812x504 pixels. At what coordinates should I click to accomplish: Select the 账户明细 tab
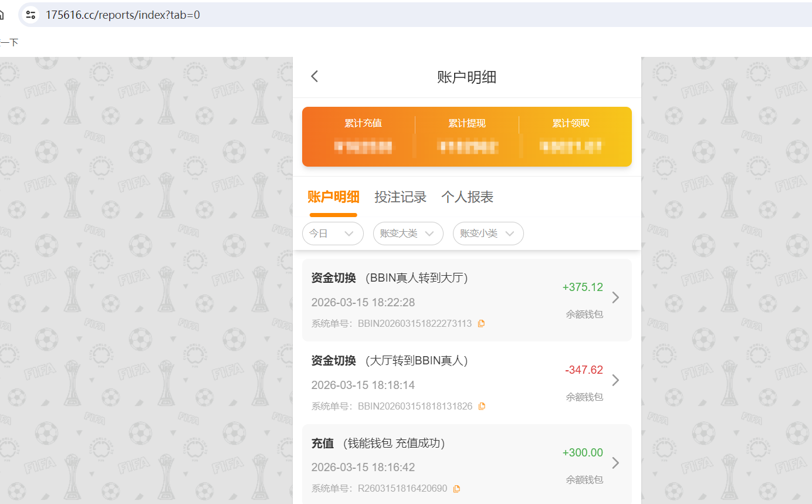coord(333,197)
